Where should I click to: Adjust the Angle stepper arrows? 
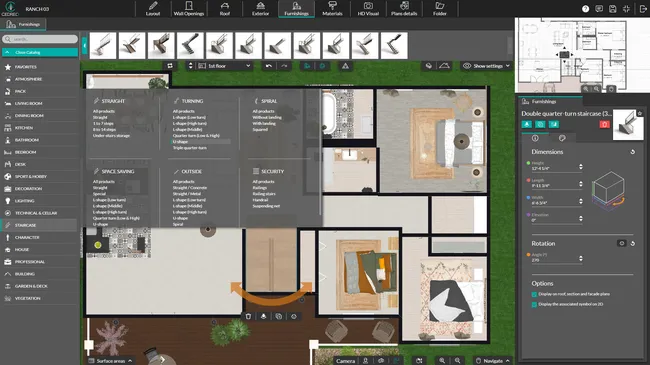[581, 258]
